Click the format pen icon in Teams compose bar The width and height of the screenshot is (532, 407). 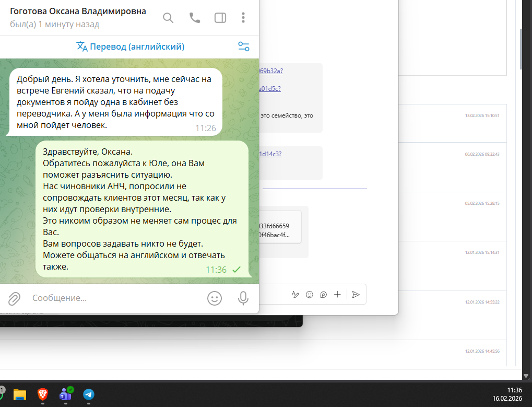295,295
